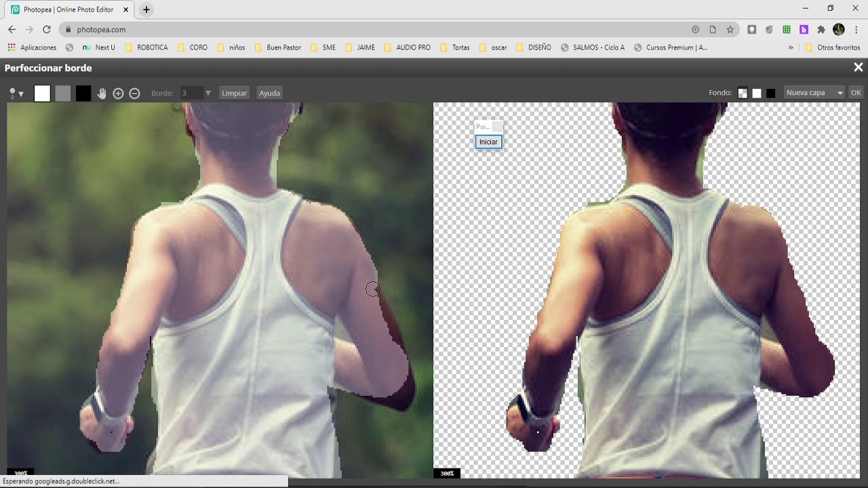Open the Extensions puzzle menu
This screenshot has height=488, width=868.
pos(821,30)
